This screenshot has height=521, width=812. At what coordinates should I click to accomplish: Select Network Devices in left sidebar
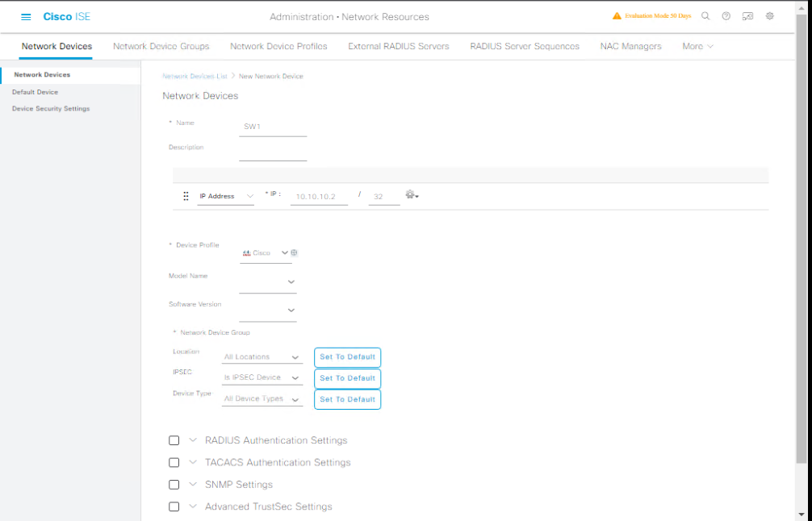pyautogui.click(x=70, y=75)
